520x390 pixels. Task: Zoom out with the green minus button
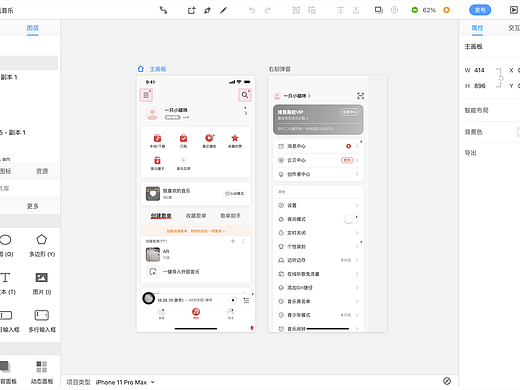coord(415,10)
